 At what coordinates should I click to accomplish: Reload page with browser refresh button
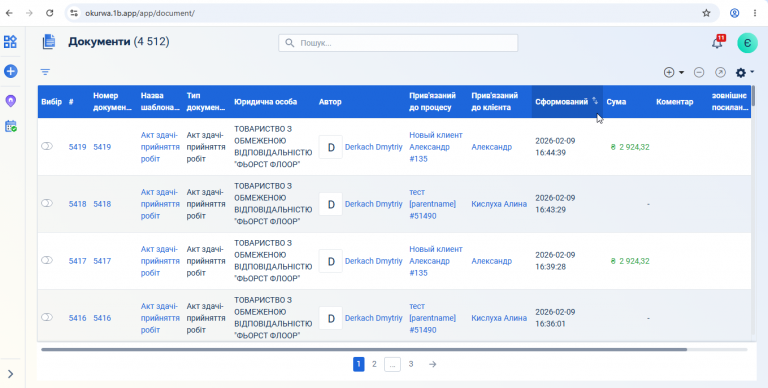49,13
